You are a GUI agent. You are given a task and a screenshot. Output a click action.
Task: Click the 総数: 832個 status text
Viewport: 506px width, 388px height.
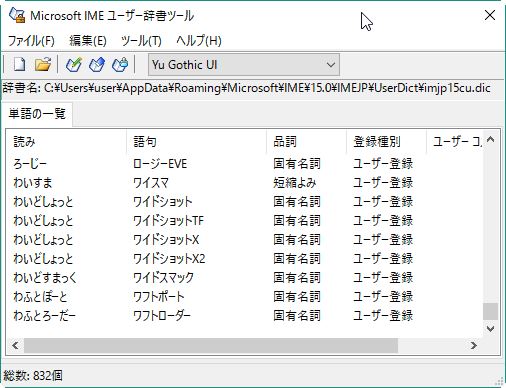33,376
